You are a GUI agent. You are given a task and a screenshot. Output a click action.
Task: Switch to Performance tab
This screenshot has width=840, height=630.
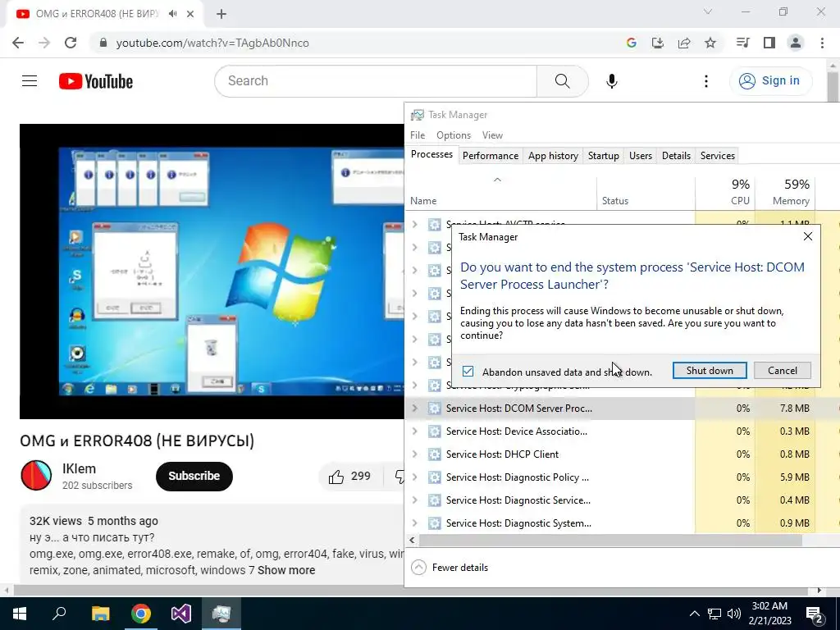[x=491, y=155]
